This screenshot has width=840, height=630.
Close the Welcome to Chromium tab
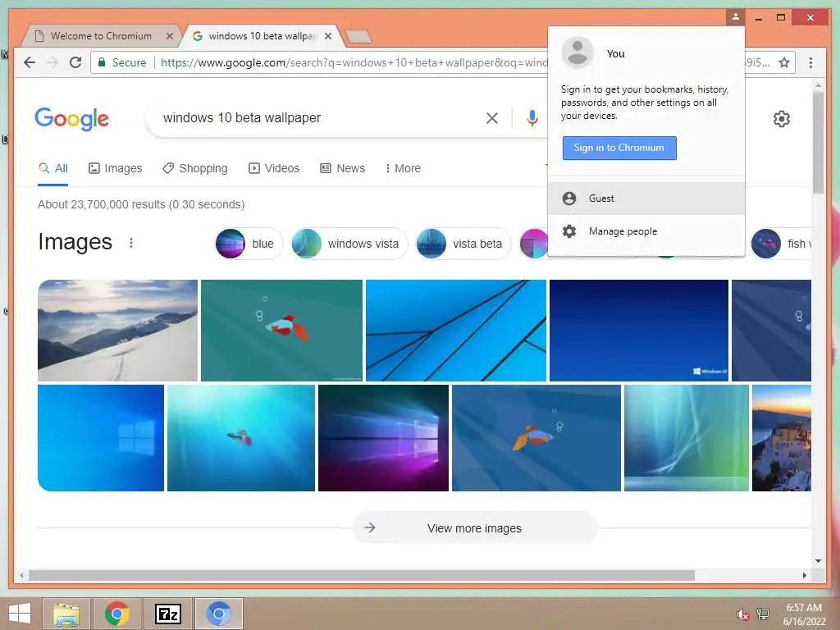coord(170,36)
